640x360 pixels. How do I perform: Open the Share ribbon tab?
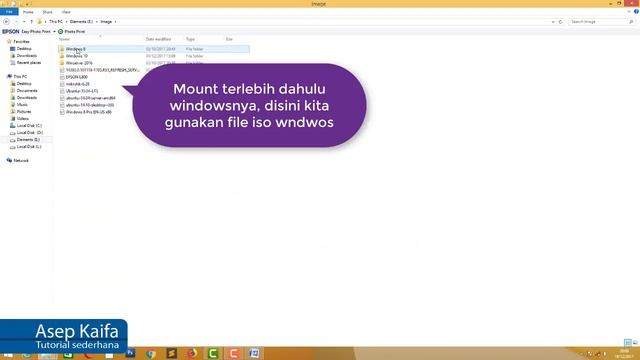pos(47,12)
